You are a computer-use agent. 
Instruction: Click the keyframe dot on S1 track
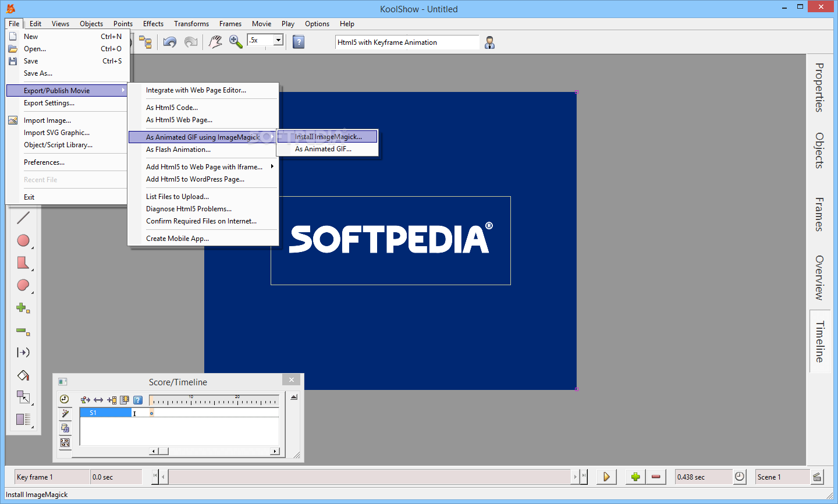(x=152, y=413)
